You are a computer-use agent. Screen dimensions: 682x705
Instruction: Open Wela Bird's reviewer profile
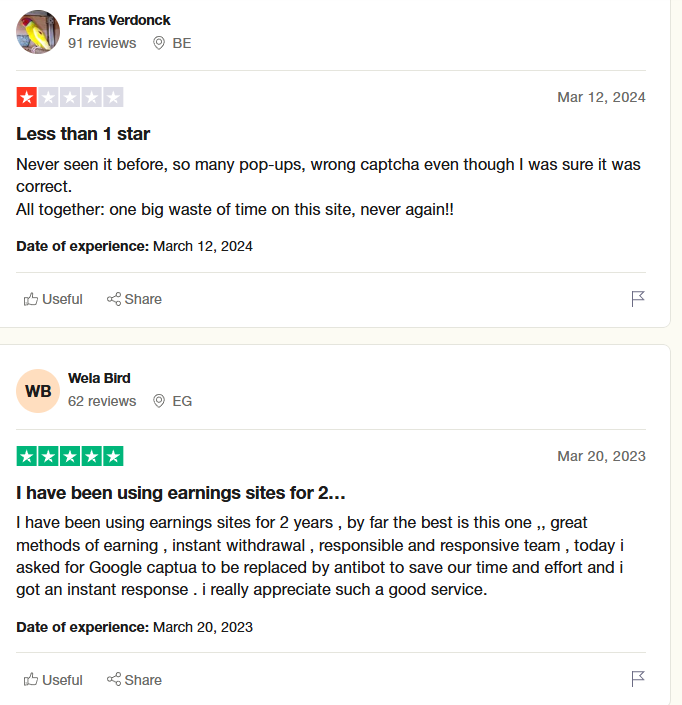click(x=99, y=378)
